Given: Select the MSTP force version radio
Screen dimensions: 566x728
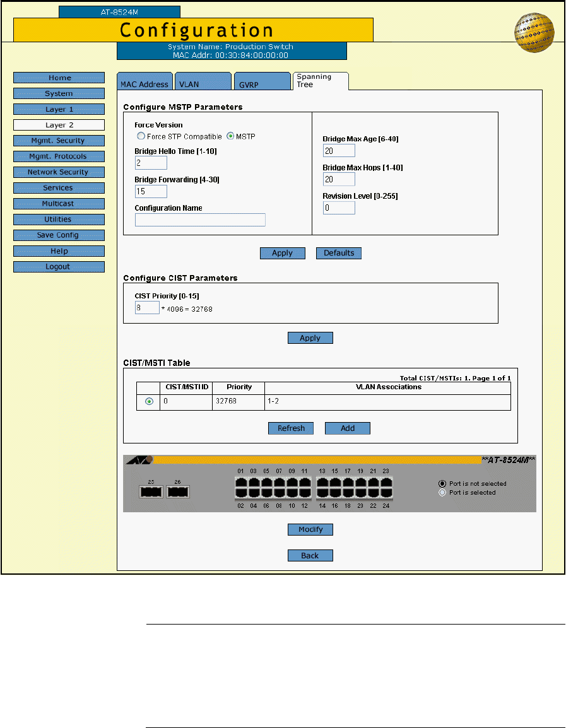Looking at the screenshot, I should coord(230,136).
